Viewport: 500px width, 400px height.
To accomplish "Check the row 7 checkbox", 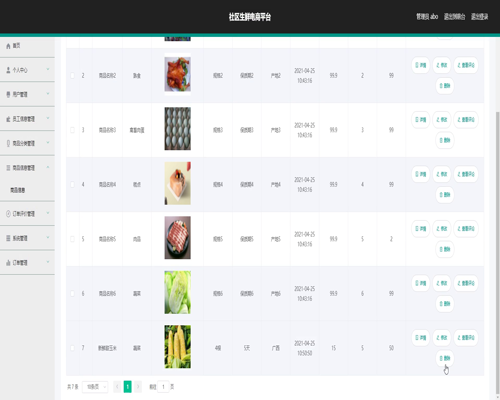I will pyautogui.click(x=72, y=348).
